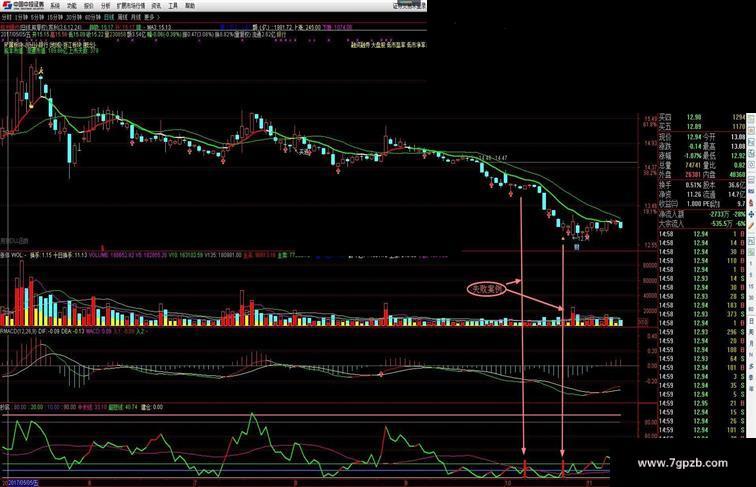This screenshot has width=756, height=487.
Task: Click the VOL indicator panel label
Action: click(16, 255)
